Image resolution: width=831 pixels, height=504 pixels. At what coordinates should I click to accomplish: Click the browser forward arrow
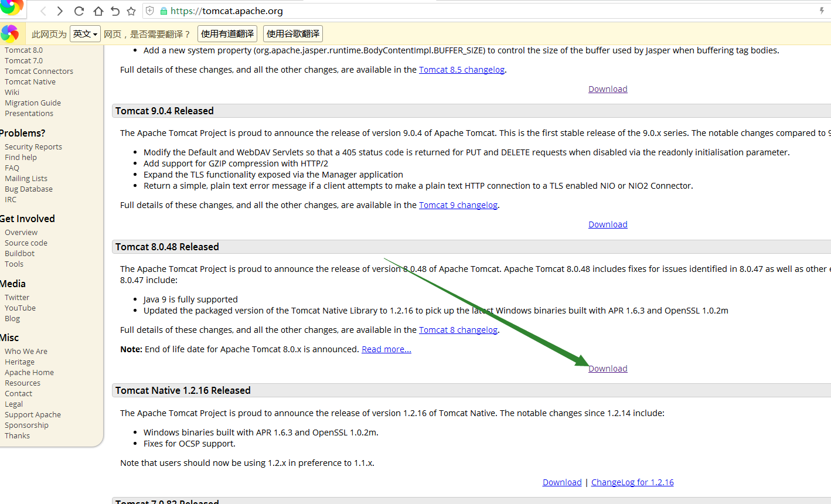point(60,11)
